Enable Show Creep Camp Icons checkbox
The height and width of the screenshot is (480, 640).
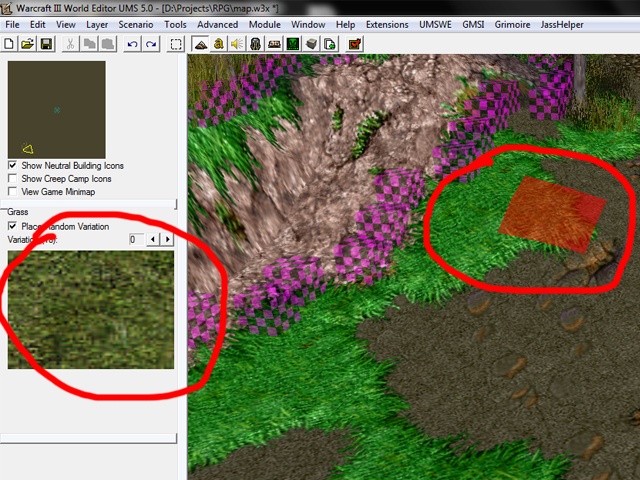[x=13, y=178]
